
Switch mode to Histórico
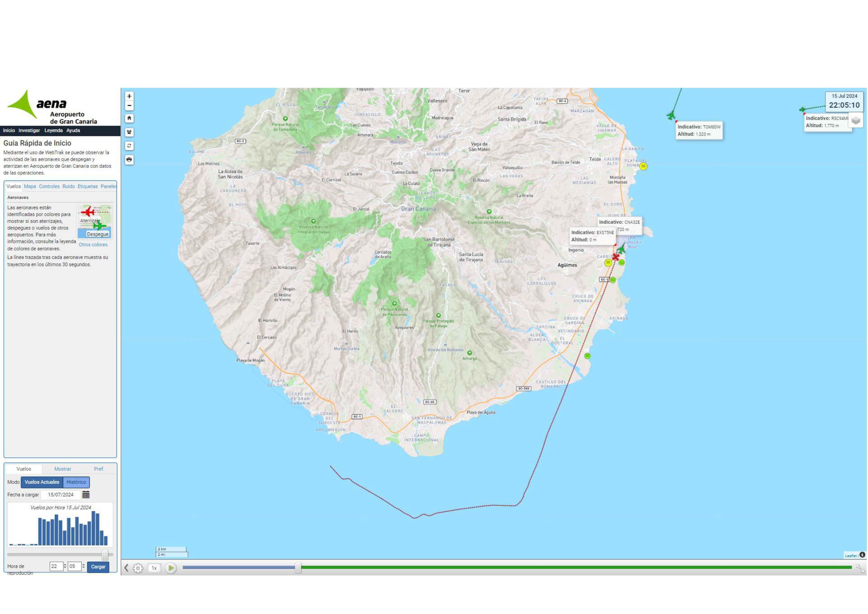[x=76, y=482]
